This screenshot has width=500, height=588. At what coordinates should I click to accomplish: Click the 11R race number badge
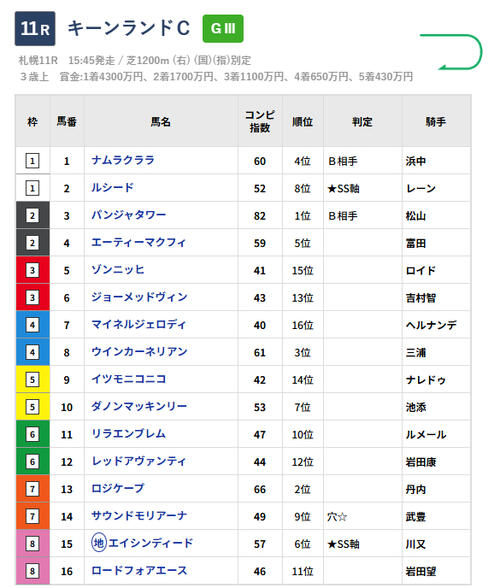tap(35, 28)
